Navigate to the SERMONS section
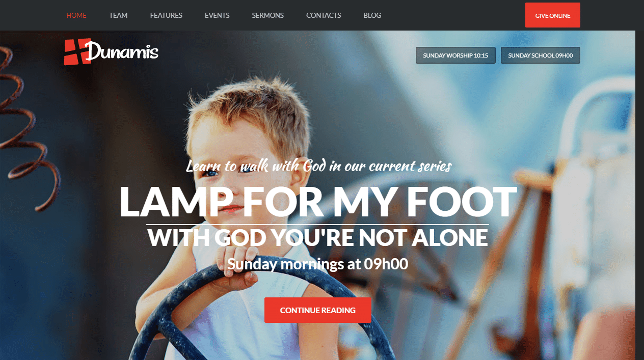This screenshot has height=360, width=644. [x=268, y=15]
